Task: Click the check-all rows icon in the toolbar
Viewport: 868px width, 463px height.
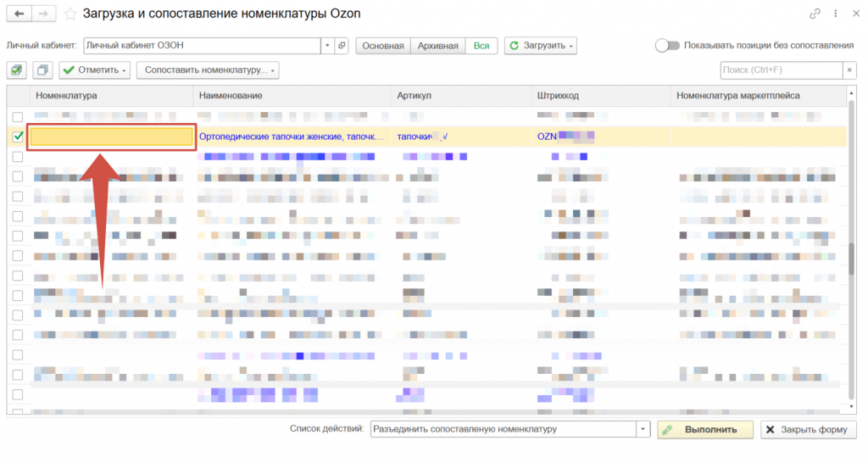Action: [x=18, y=70]
